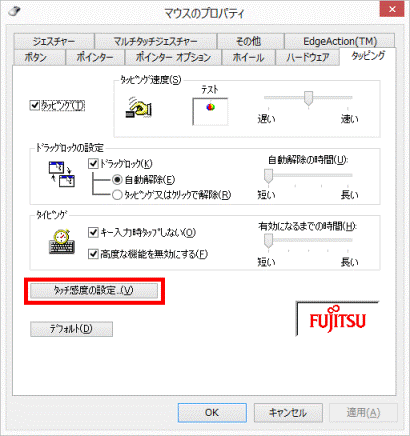Viewport: 410px width, 436px height.
Task: Click the タッピング速度 slider thumb
Action: pos(309,98)
